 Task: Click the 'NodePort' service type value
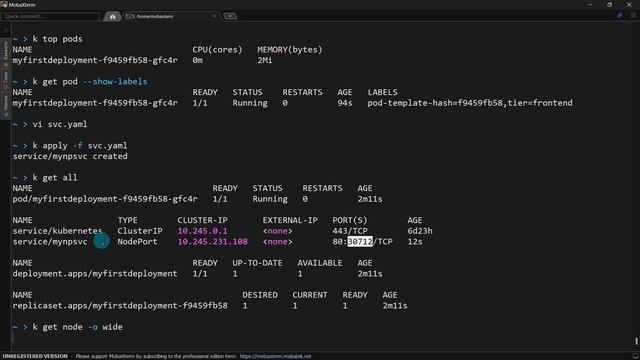(137, 242)
